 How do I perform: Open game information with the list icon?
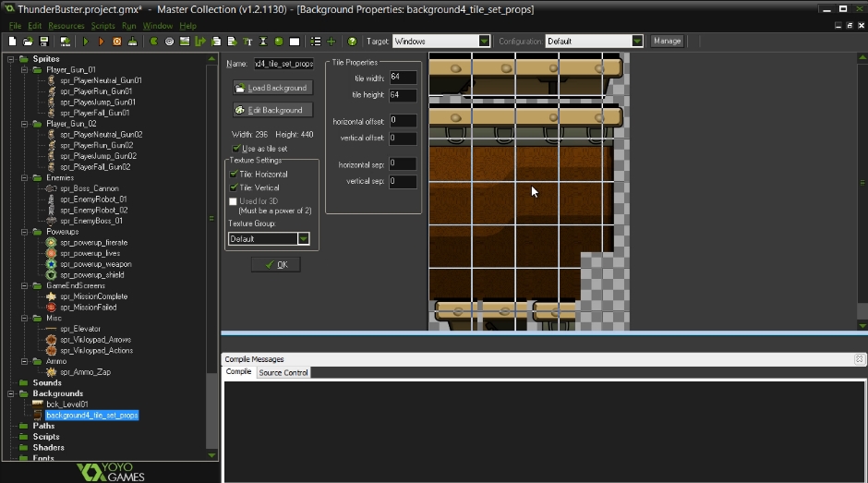pyautogui.click(x=316, y=42)
